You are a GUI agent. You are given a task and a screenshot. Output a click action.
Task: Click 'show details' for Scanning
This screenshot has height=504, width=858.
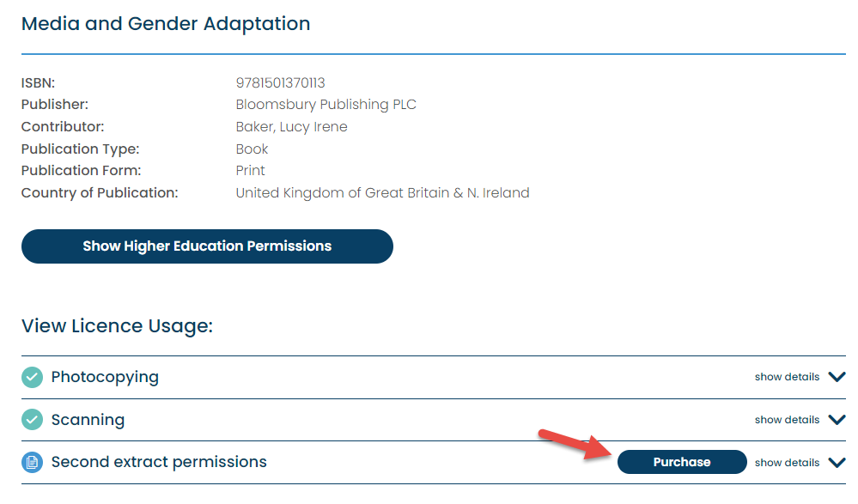[787, 420]
